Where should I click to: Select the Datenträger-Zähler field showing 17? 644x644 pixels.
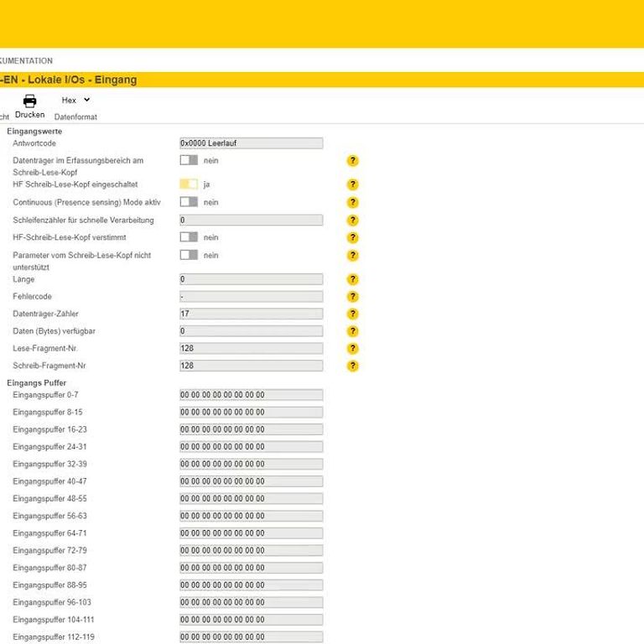[251, 314]
